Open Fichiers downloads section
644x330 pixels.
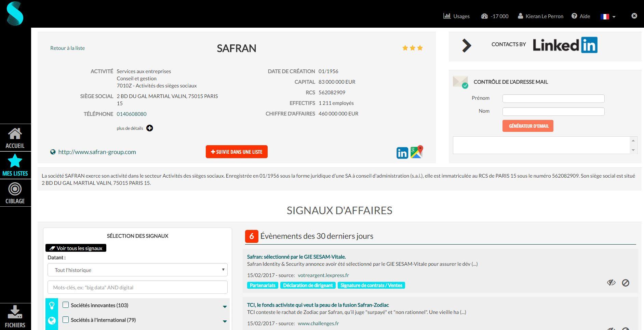pos(15,316)
